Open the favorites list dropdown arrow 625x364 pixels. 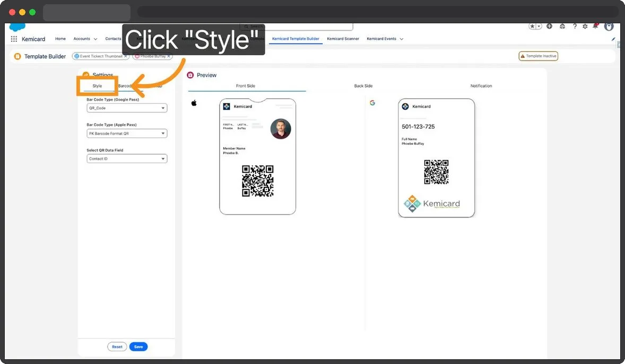[x=539, y=26]
